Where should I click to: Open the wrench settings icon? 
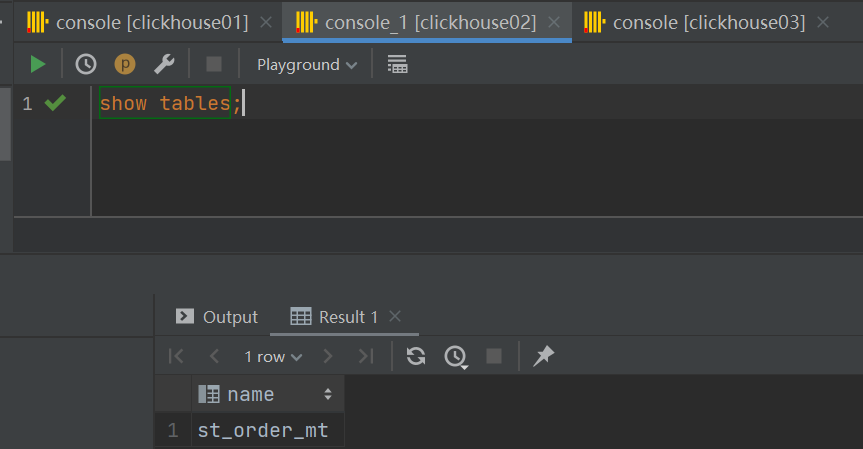click(x=164, y=64)
